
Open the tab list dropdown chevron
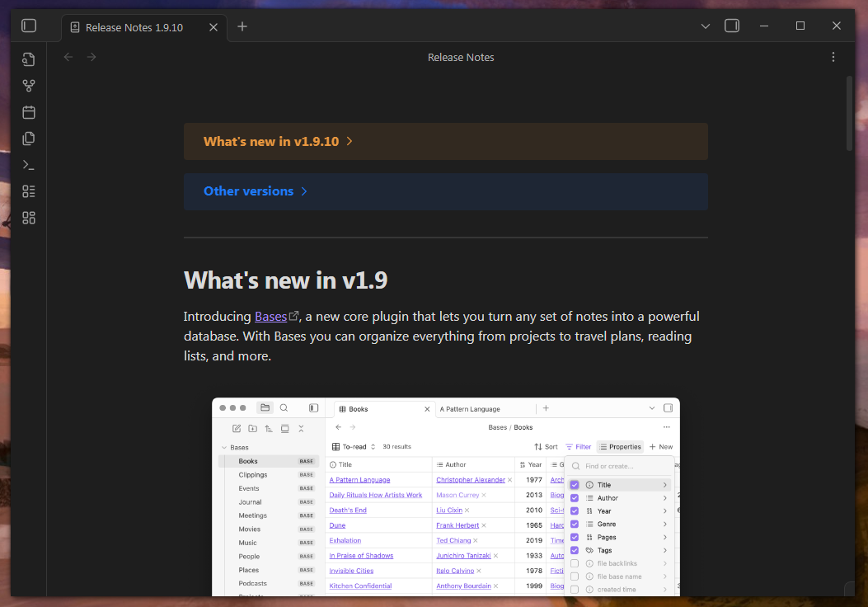point(706,26)
